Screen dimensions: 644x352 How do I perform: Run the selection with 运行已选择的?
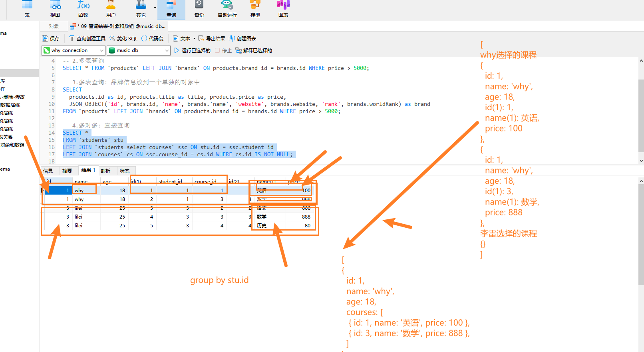click(x=192, y=50)
